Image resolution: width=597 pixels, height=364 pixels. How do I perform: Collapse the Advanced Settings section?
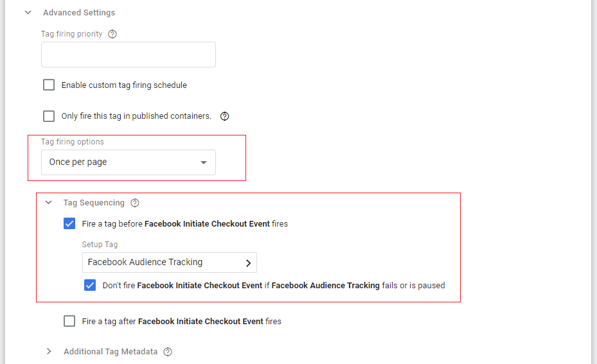(28, 12)
